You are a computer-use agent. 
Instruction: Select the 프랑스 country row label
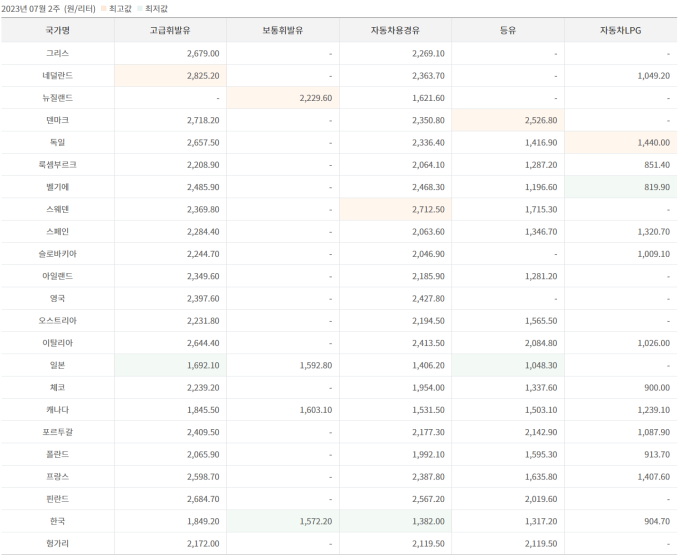[57, 476]
